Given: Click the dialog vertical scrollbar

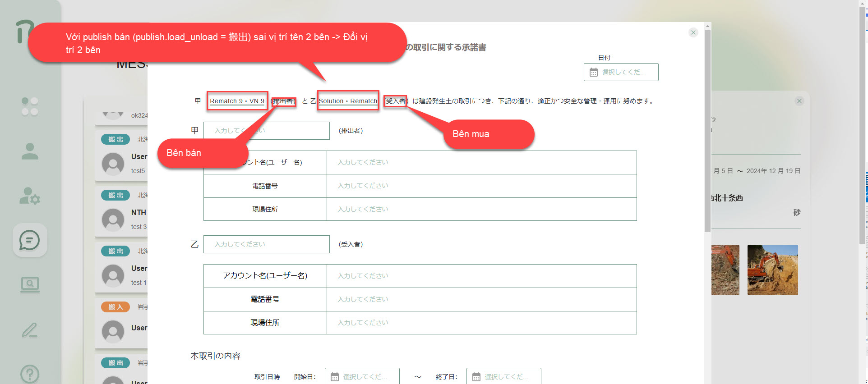Looking at the screenshot, I should tap(707, 135).
